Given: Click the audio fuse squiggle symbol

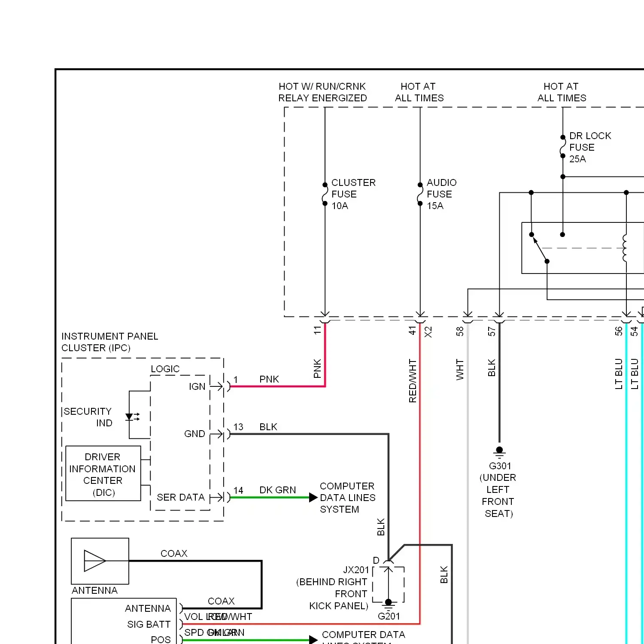Looking at the screenshot, I should pyautogui.click(x=420, y=194).
